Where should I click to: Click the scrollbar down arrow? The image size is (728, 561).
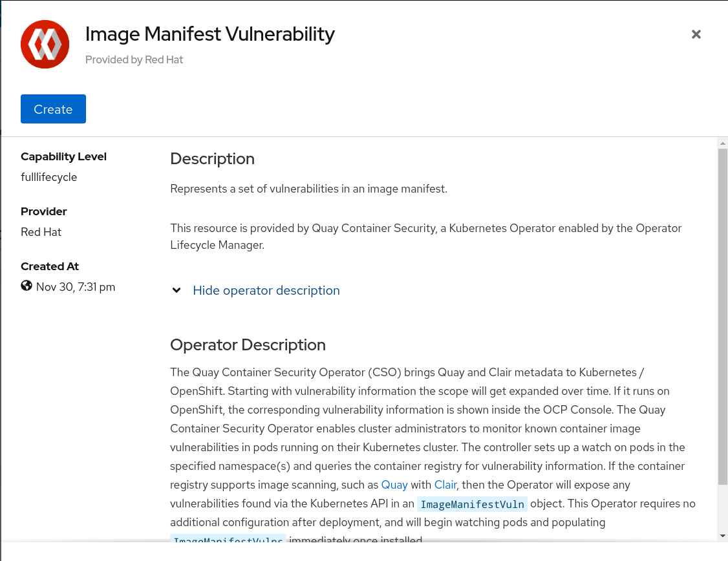pos(723,536)
